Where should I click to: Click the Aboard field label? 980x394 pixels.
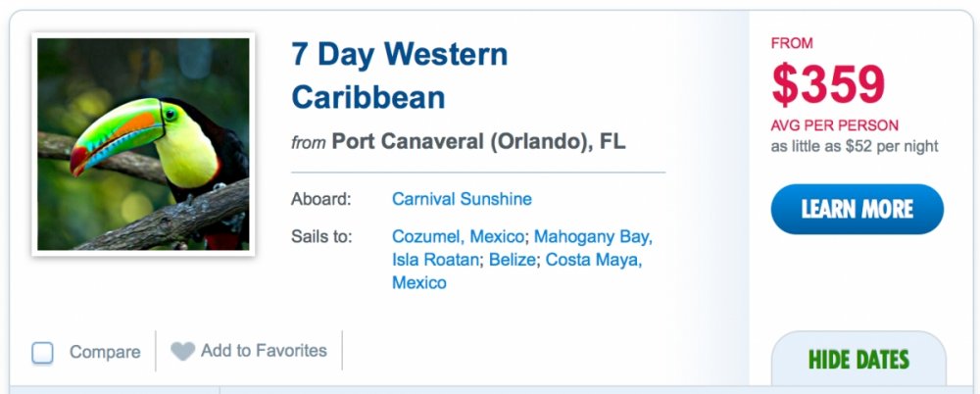point(320,199)
